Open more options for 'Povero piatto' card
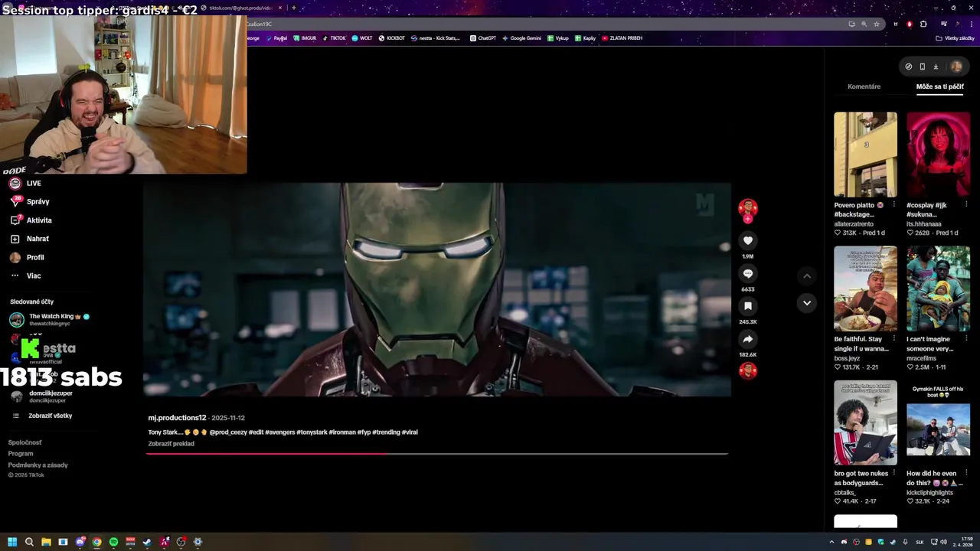The width and height of the screenshot is (980, 551). coord(893,205)
